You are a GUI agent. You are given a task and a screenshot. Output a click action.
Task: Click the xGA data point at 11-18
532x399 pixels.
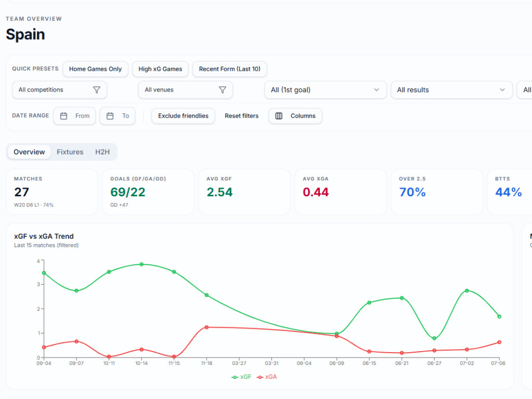[206, 327]
